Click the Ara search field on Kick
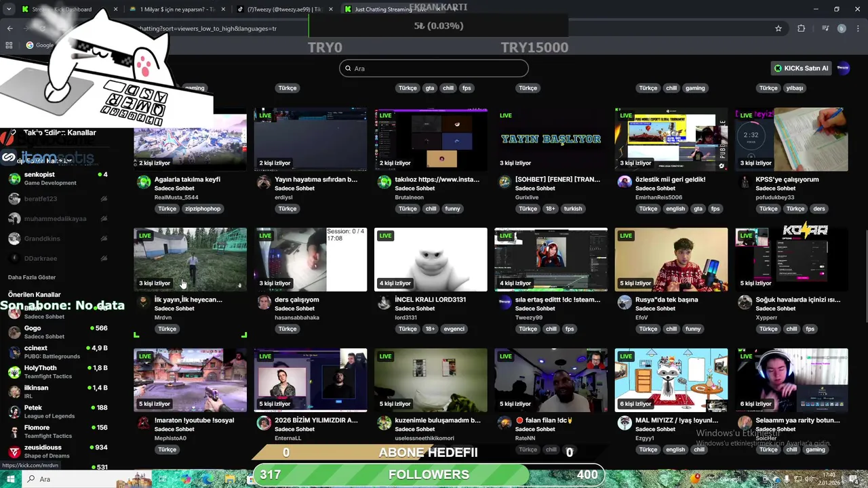 pyautogui.click(x=434, y=68)
